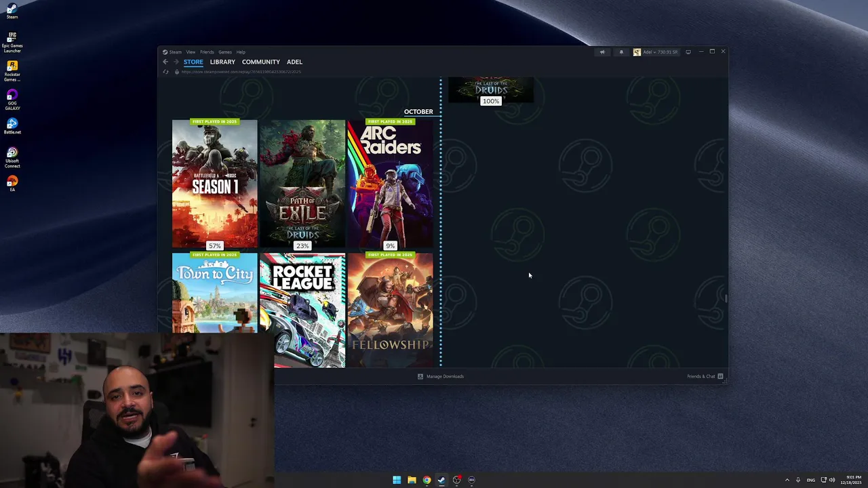Screen dimensions: 868x488
Task: Click First Played tag on Fellowship
Action: [390, 255]
